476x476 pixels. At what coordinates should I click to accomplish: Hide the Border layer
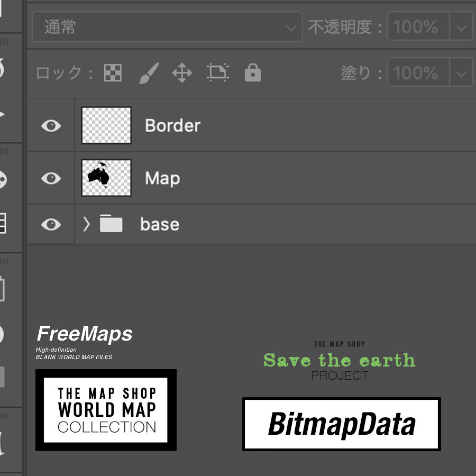[x=51, y=125]
